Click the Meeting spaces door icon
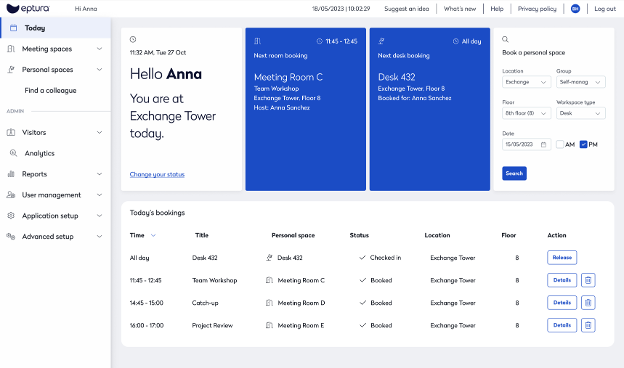 (11, 49)
